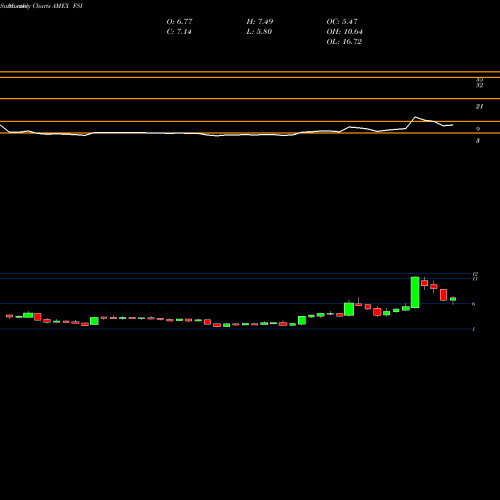Click the low value "L: 5.80"
This screenshot has width=500, height=500.
(x=259, y=32)
